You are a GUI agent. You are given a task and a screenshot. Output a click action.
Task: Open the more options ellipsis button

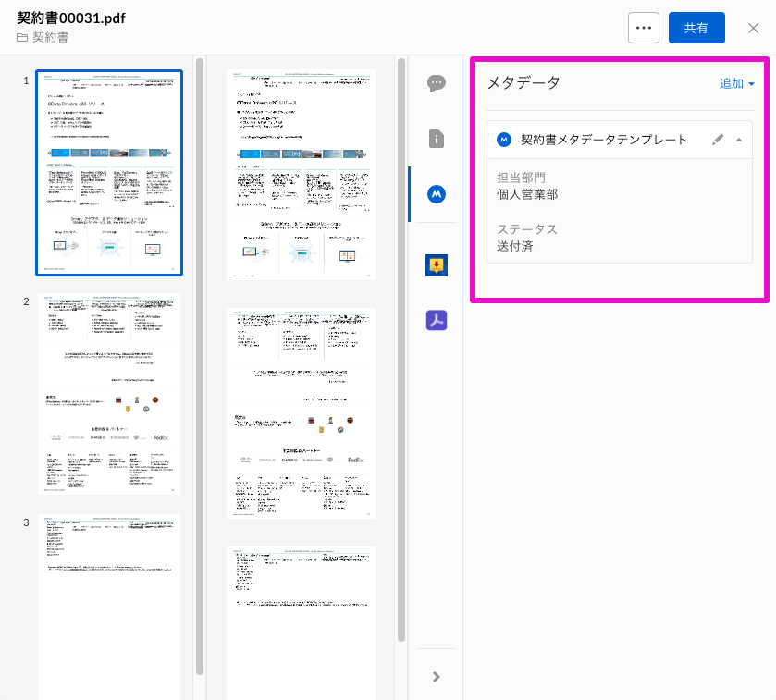pyautogui.click(x=644, y=28)
